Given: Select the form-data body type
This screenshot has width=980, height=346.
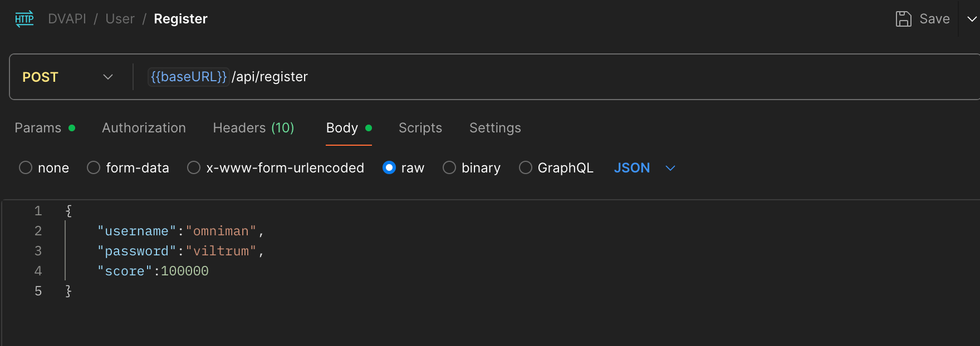Looking at the screenshot, I should [94, 167].
